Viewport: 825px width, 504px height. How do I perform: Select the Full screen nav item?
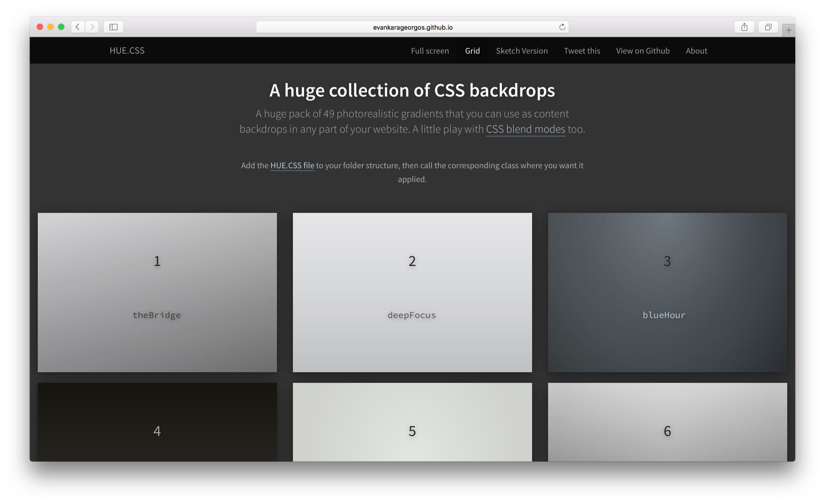tap(430, 51)
